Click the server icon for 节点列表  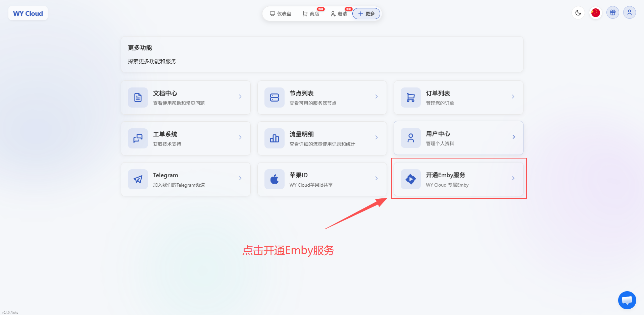(274, 98)
